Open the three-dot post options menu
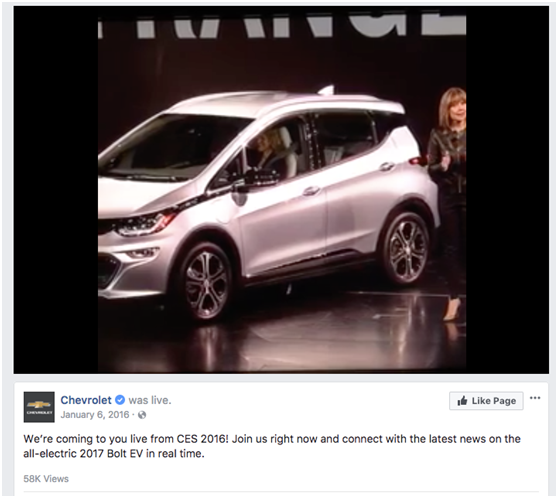 (x=535, y=398)
